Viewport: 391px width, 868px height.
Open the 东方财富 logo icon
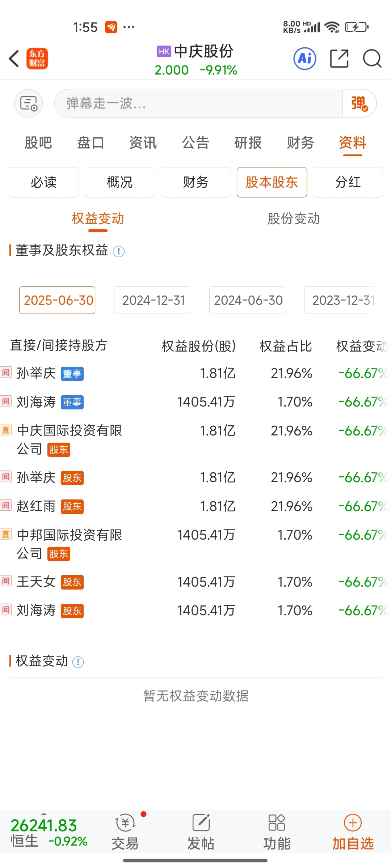tap(37, 59)
